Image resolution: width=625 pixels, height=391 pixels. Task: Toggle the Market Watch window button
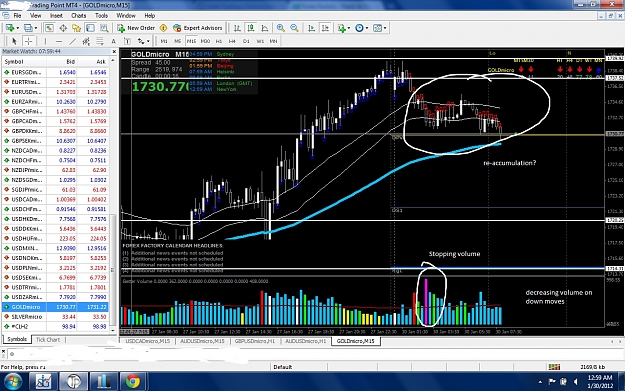(x=49, y=28)
